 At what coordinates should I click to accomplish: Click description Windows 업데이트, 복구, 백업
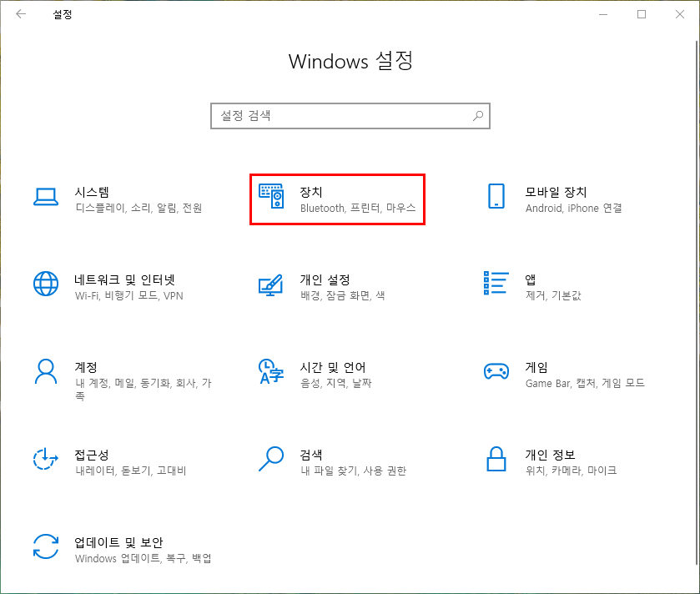pyautogui.click(x=144, y=558)
